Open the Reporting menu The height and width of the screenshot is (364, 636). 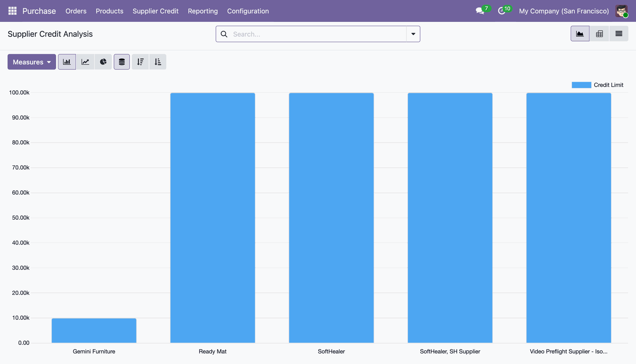point(203,11)
